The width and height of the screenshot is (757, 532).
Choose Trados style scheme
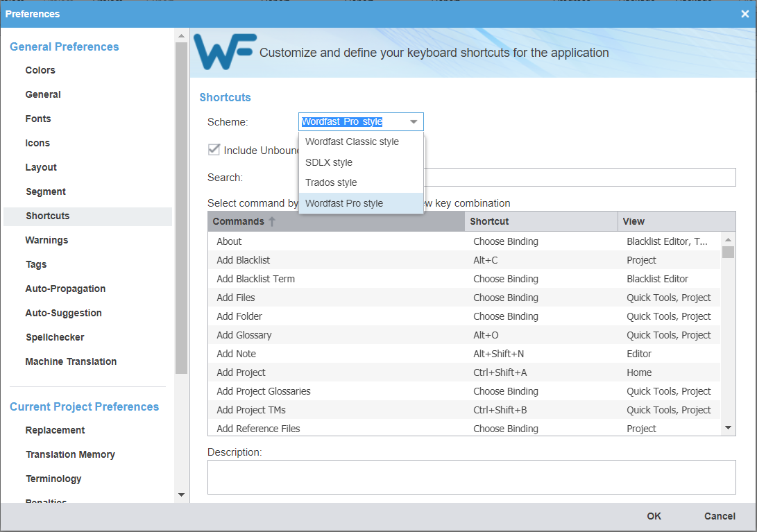361,182
